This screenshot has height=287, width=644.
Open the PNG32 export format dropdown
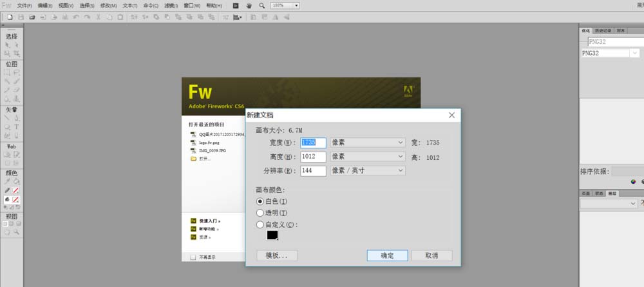[610, 53]
